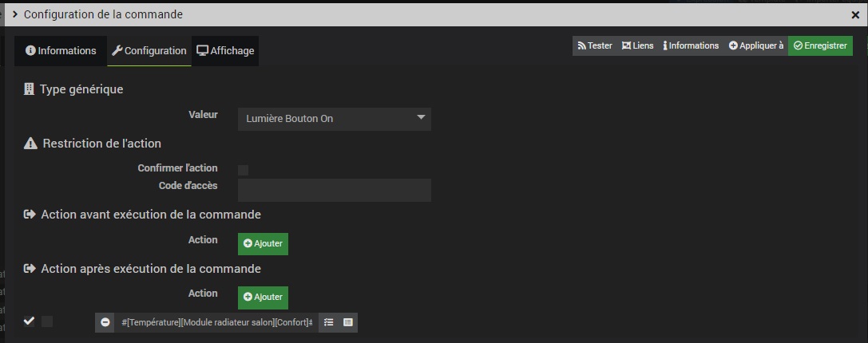This screenshot has height=343, width=868.
Task: Click the Tester button
Action: (595, 46)
